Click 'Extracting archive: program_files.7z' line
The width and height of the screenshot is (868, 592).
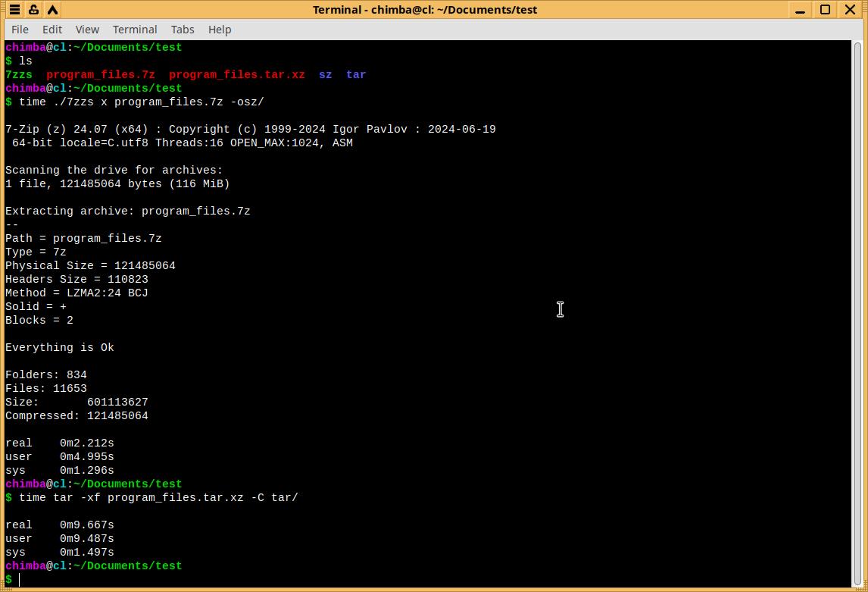tap(128, 211)
